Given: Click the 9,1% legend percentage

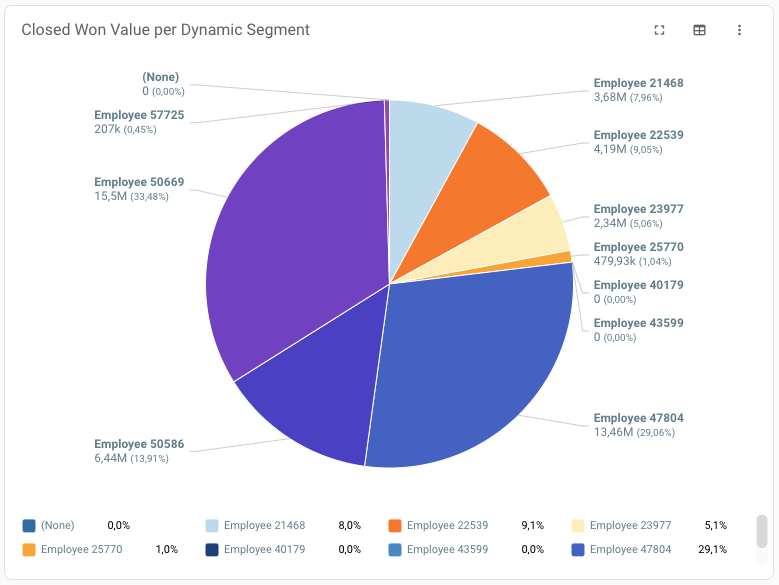Looking at the screenshot, I should [533, 525].
